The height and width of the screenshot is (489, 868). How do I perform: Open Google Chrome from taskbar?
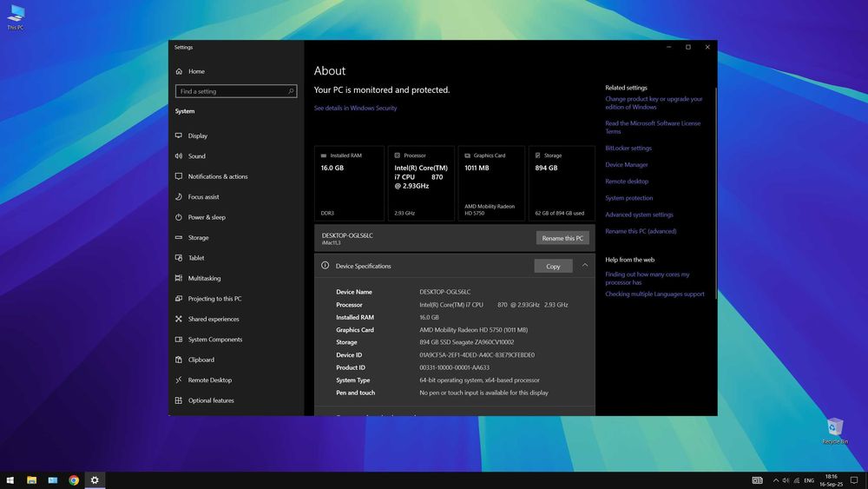pyautogui.click(x=74, y=480)
